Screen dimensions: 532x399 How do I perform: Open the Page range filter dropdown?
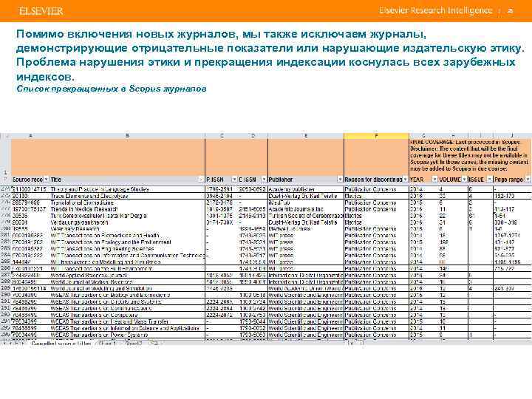tap(528, 179)
